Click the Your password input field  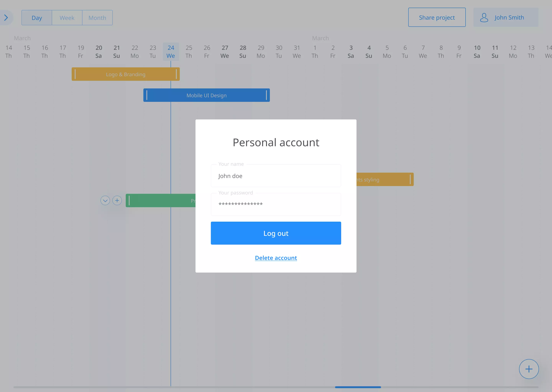pos(276,204)
